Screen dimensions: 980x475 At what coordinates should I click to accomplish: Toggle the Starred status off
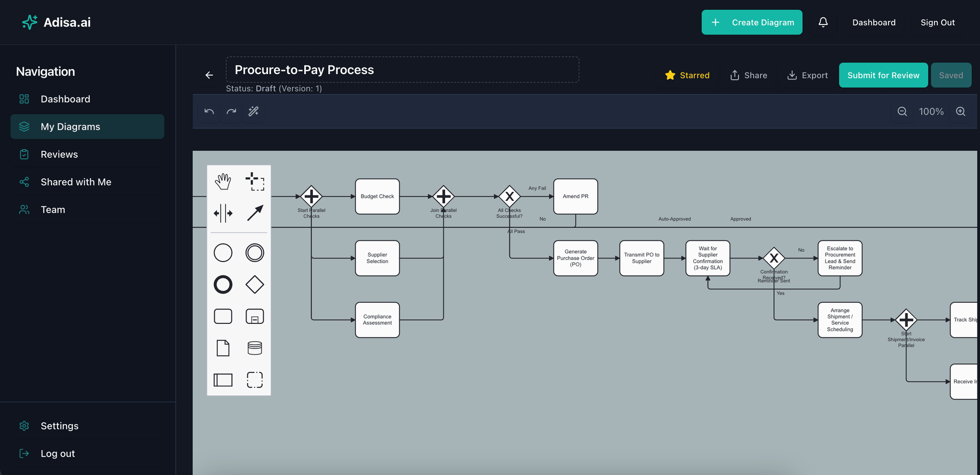(687, 75)
